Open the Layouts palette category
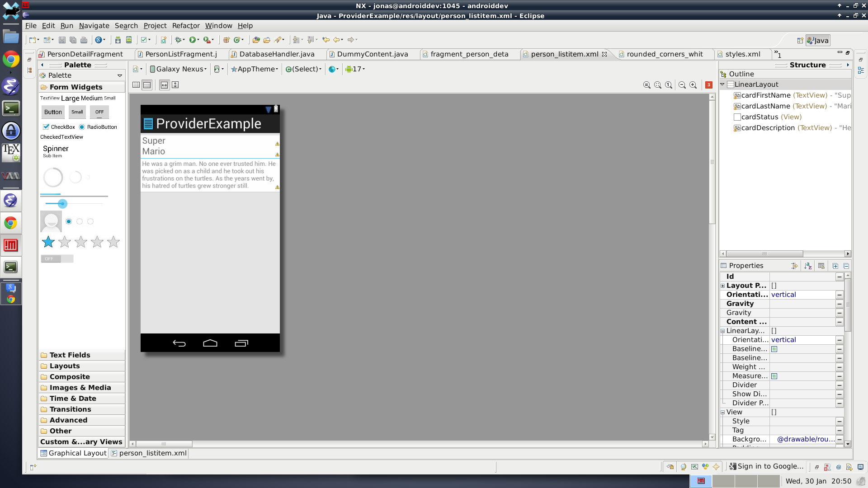 pos(65,366)
